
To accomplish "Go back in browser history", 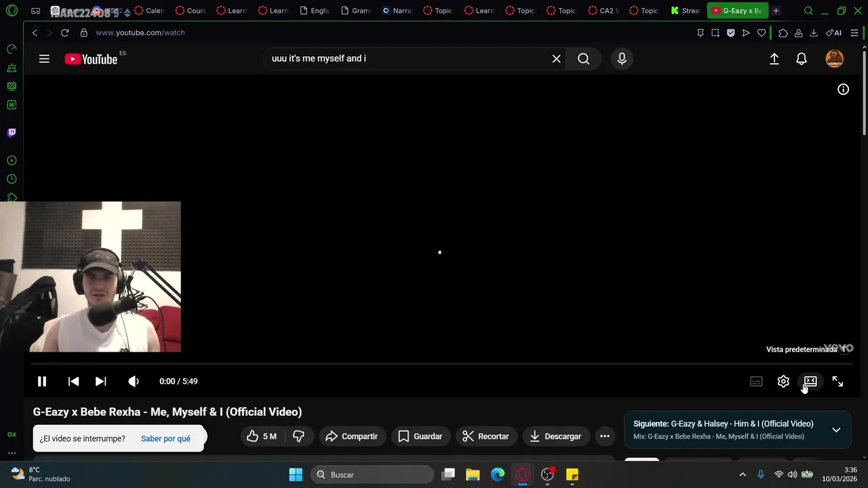I will coord(35,33).
